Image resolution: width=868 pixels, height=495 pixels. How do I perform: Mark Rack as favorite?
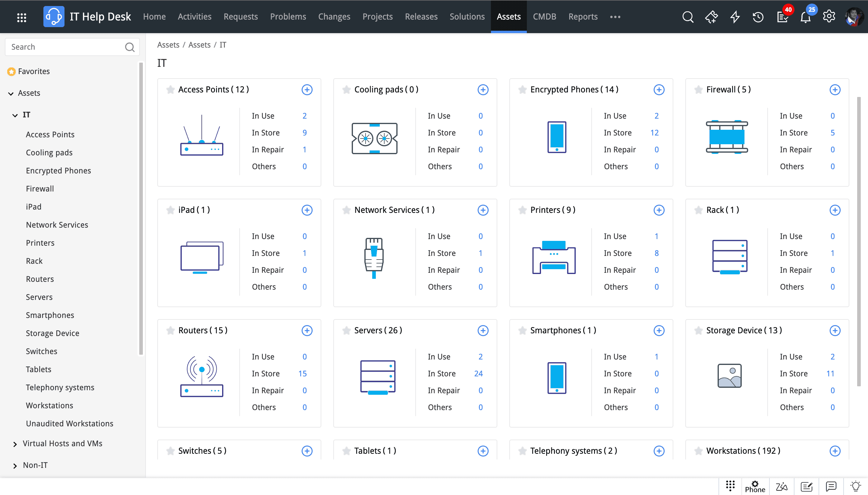pyautogui.click(x=698, y=210)
